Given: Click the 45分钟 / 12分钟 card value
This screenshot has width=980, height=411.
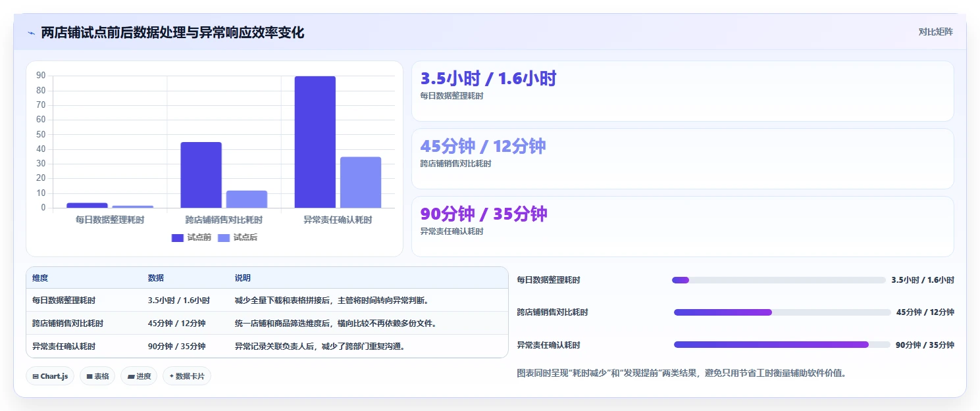Looking at the screenshot, I should (483, 147).
